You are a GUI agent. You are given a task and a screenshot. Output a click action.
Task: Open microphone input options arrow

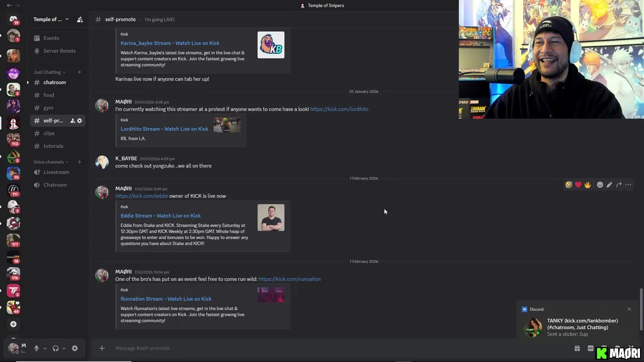click(x=45, y=348)
